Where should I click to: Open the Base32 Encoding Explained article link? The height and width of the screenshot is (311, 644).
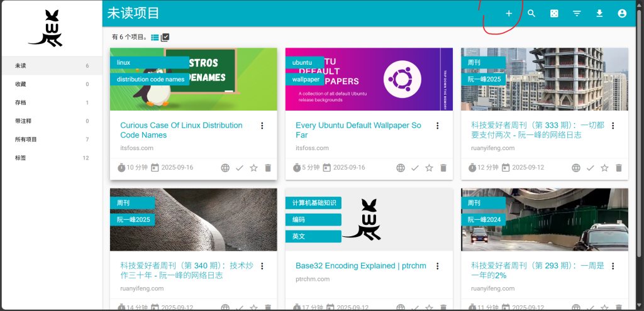click(360, 266)
